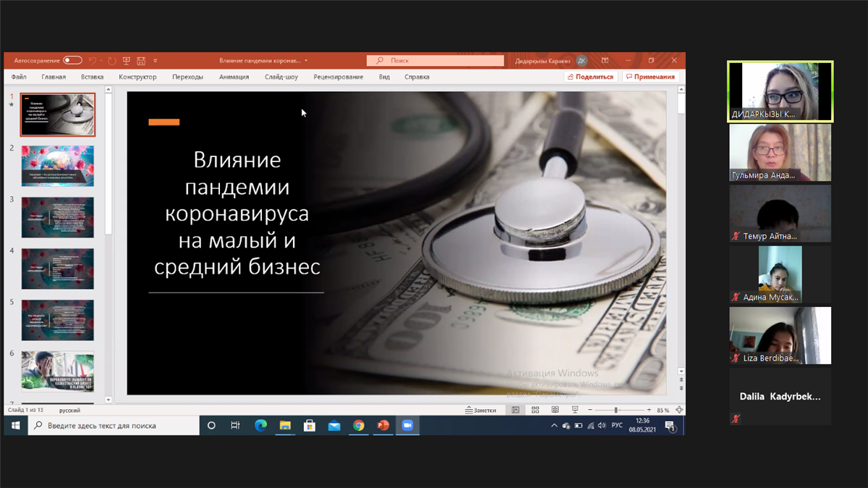Open the Анимация ribbon tab
868x488 pixels.
point(234,77)
